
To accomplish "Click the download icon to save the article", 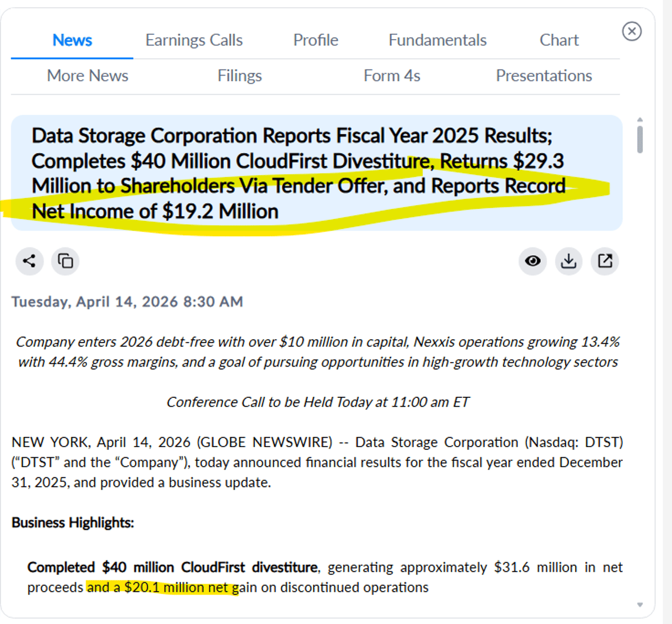I will tap(568, 261).
